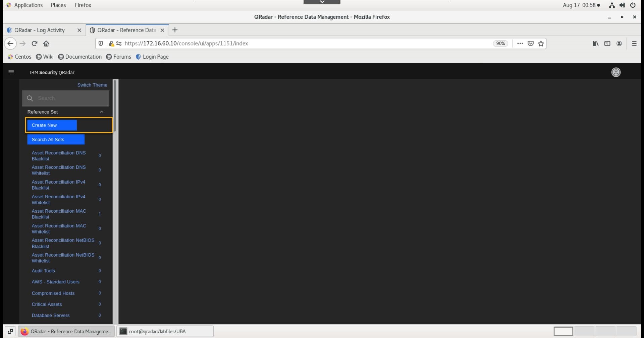Click the sidebar vertical scrollbar

pyautogui.click(x=115, y=106)
